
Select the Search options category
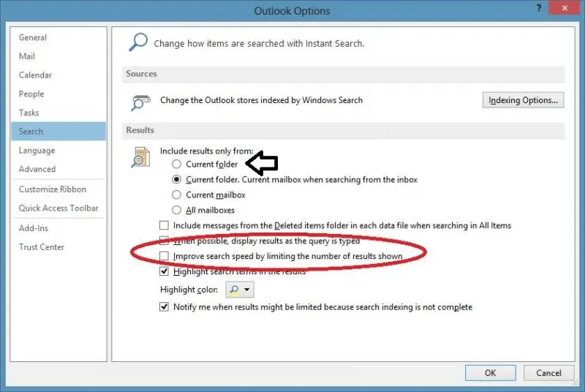coord(58,132)
